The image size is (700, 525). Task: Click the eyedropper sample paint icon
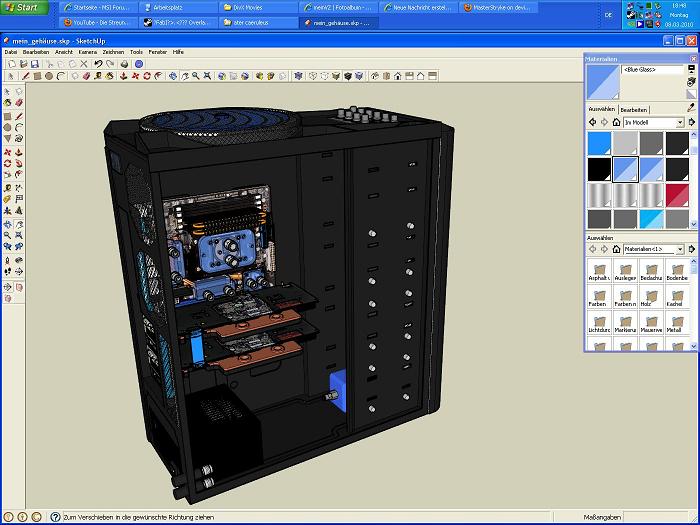tap(691, 108)
